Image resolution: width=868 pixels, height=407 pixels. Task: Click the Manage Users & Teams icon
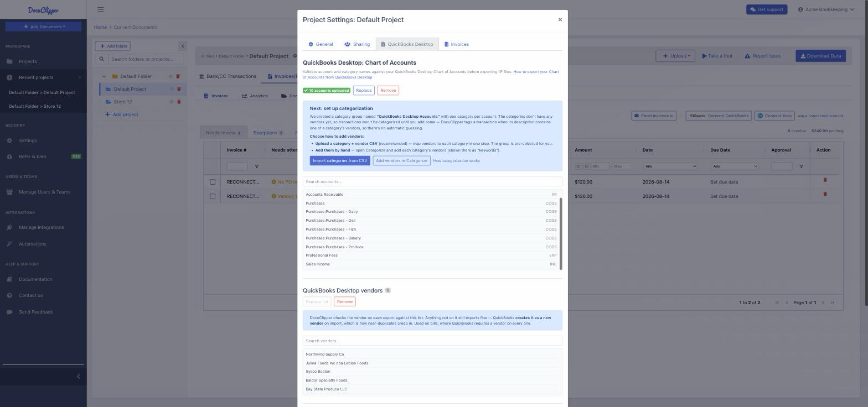pyautogui.click(x=9, y=192)
